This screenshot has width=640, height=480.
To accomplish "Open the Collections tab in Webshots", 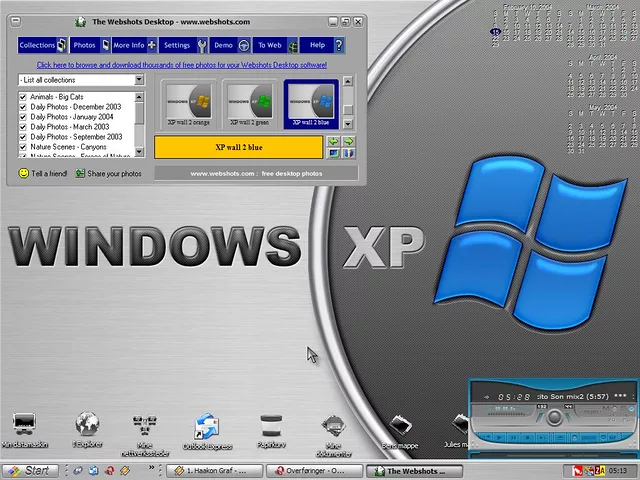I will [x=42, y=45].
